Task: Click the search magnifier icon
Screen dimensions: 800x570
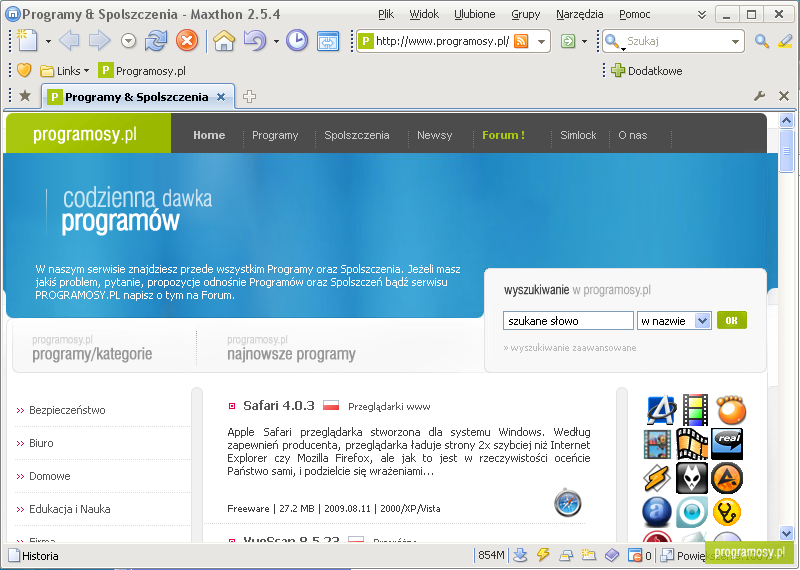Action: 762,41
